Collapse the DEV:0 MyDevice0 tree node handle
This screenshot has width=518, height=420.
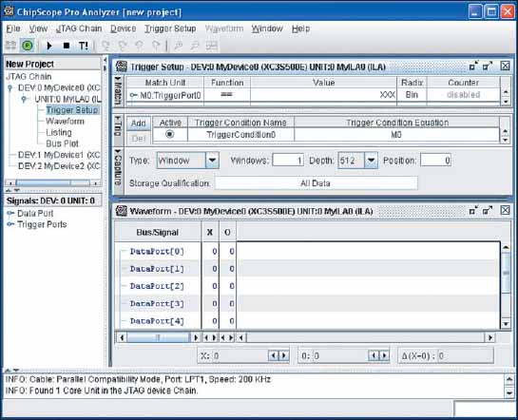[10, 88]
